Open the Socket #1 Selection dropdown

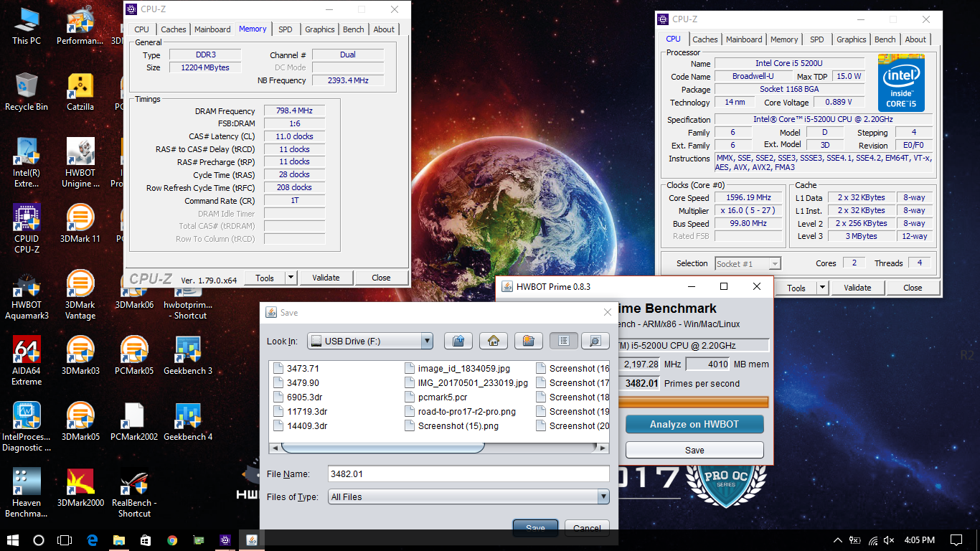[x=748, y=263]
